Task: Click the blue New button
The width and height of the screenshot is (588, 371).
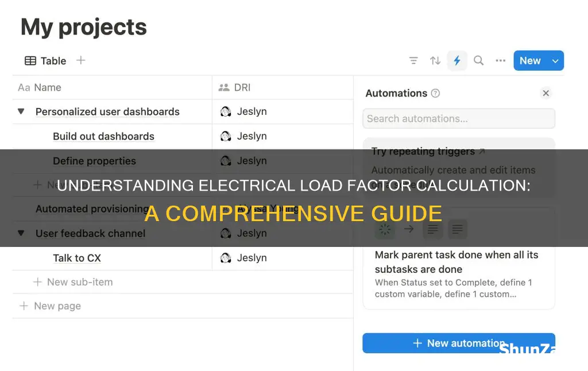Action: 530,60
